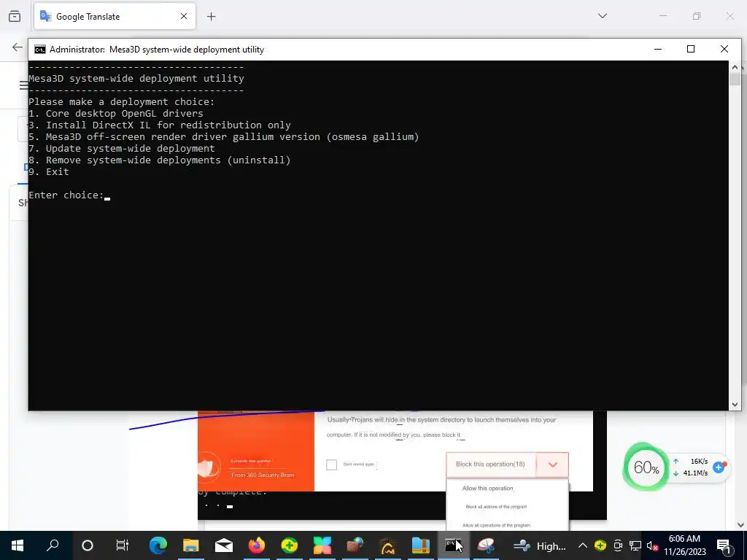
Task: Choose Allow this operation in dropdown
Action: 487,489
